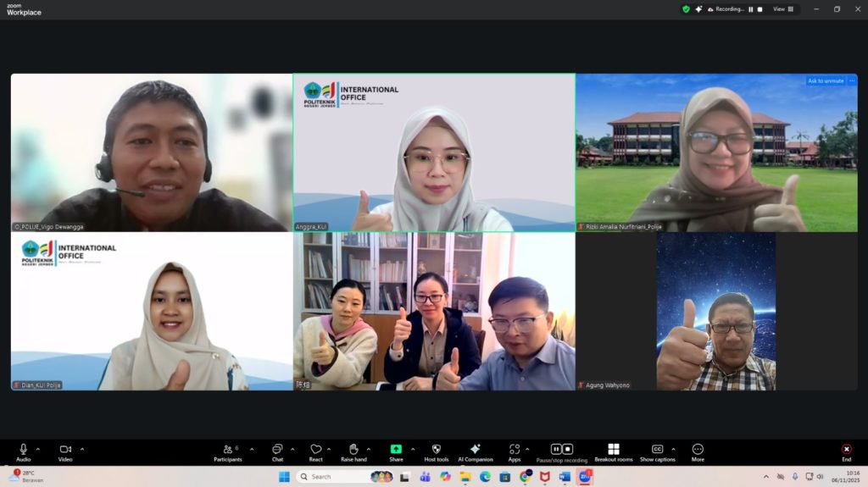This screenshot has width=868, height=487.
Task: Expand the Audio options arrow
Action: 37,449
